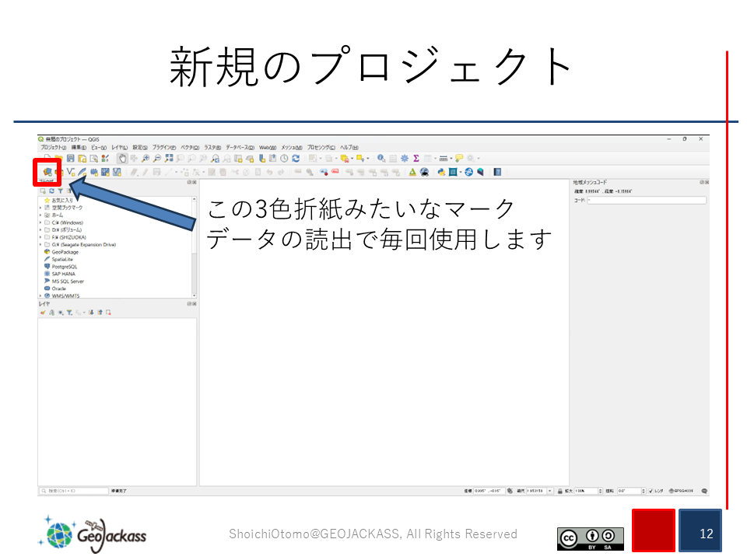Click the Save Project floppy icon

70,158
